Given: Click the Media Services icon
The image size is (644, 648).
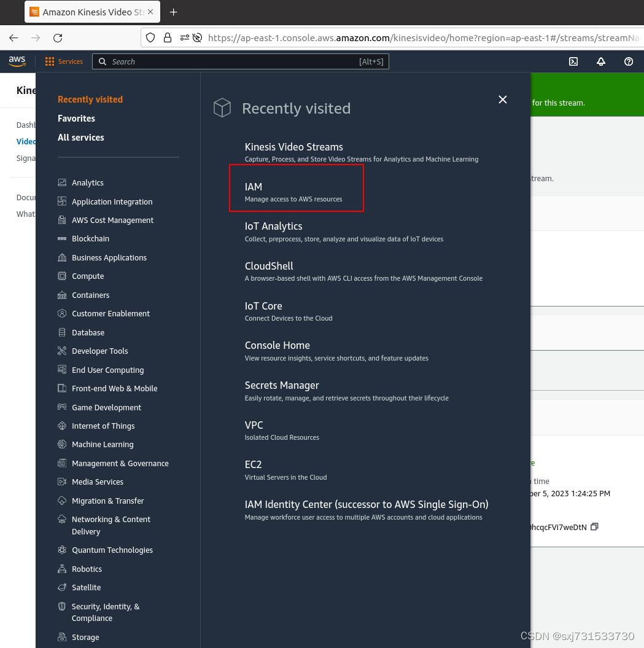Looking at the screenshot, I should coord(62,482).
